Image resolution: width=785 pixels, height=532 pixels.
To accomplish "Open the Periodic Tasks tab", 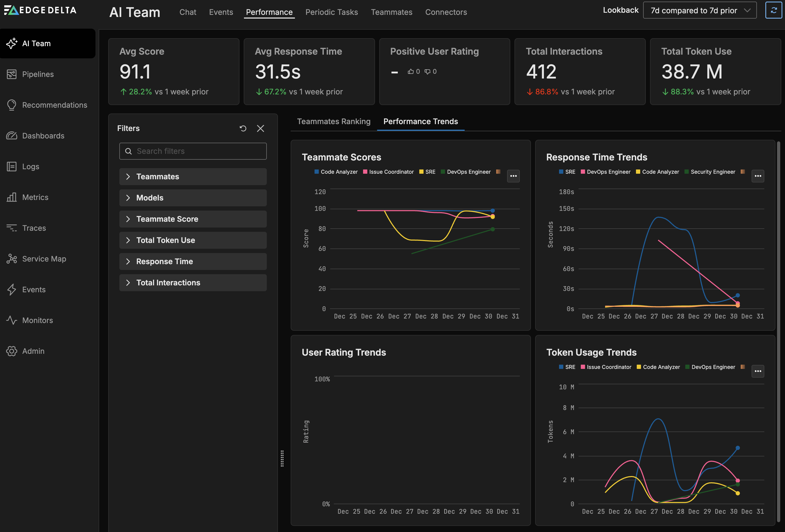I will [x=331, y=12].
